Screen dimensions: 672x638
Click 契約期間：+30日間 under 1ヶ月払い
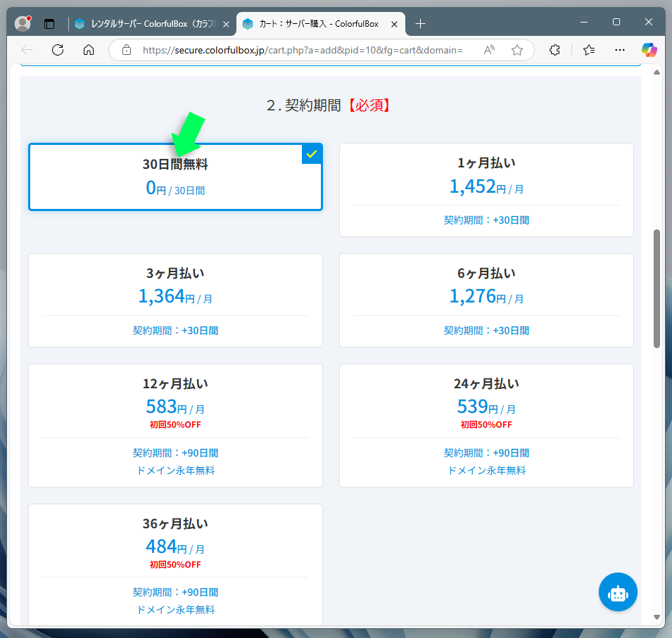[x=486, y=220]
